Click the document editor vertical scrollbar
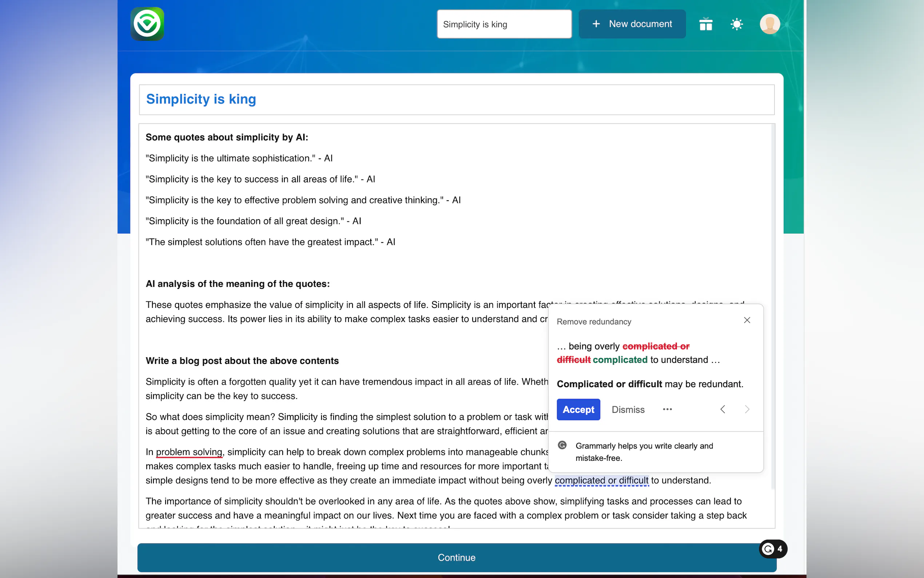This screenshot has height=578, width=924. (773, 306)
